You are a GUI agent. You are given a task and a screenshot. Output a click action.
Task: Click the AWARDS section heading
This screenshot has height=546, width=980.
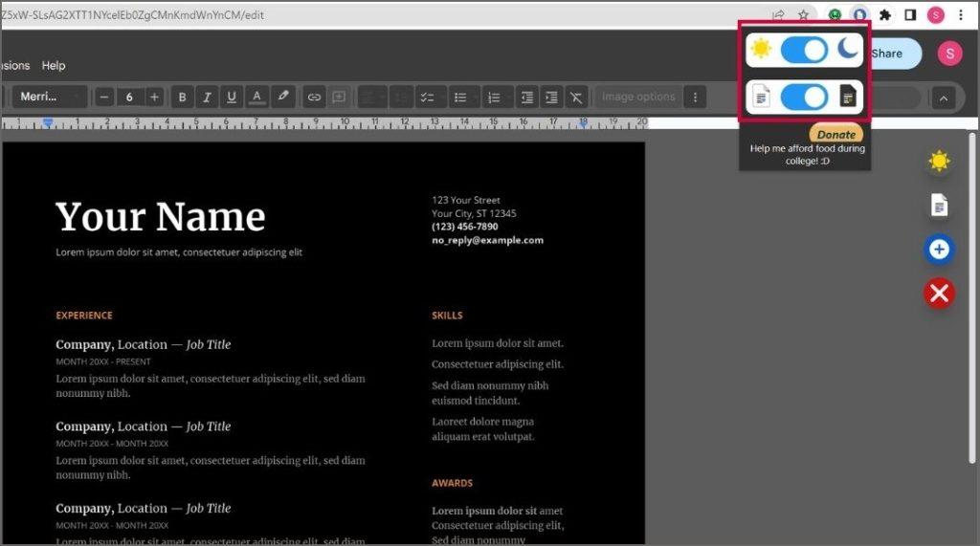(x=453, y=483)
